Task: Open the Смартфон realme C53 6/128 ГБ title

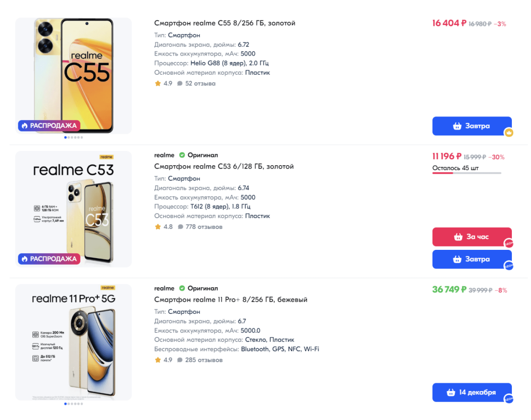Action: (x=224, y=166)
